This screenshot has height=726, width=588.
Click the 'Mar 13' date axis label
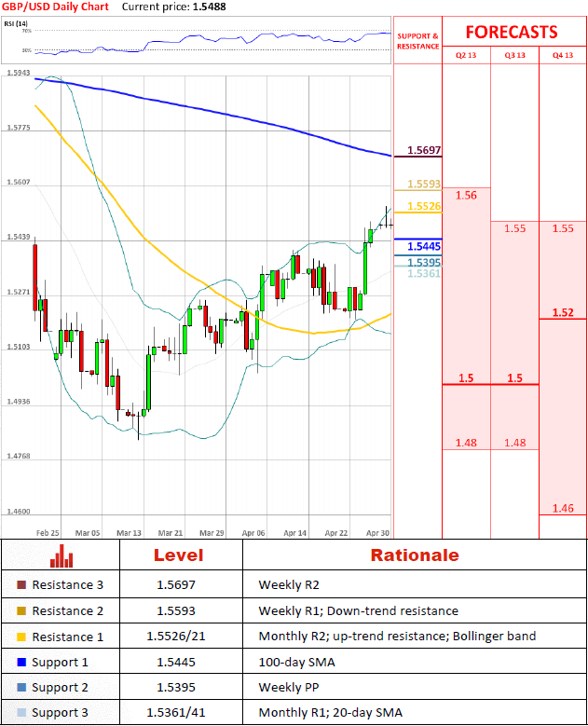[x=129, y=533]
